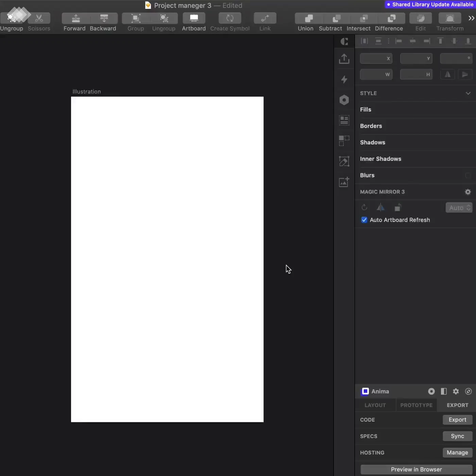Switch to the Layout tab in Anima

pyautogui.click(x=375, y=405)
